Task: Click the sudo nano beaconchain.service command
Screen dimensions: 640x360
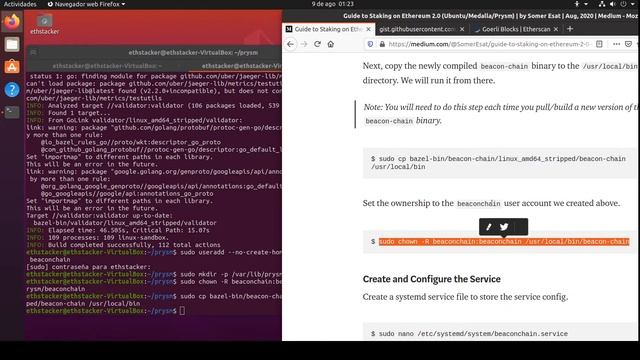Action: [x=473, y=333]
